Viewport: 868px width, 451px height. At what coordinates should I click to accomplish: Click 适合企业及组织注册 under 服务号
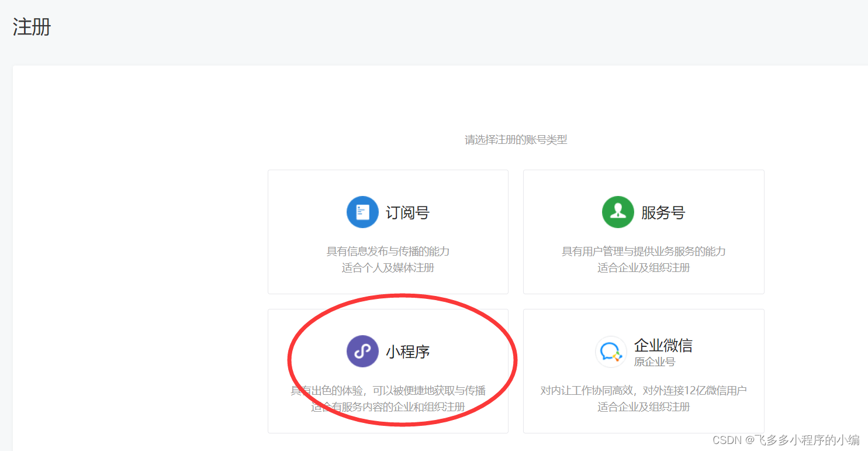[x=644, y=267]
